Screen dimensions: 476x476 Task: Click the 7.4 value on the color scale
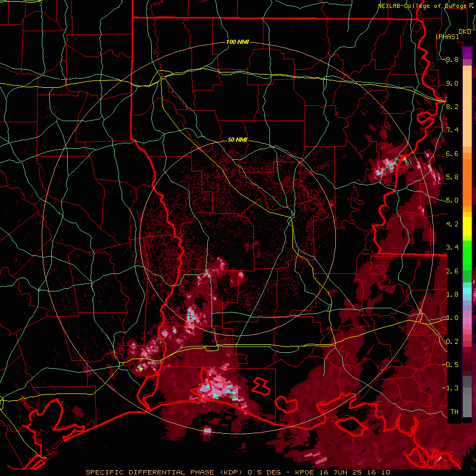tap(452, 130)
